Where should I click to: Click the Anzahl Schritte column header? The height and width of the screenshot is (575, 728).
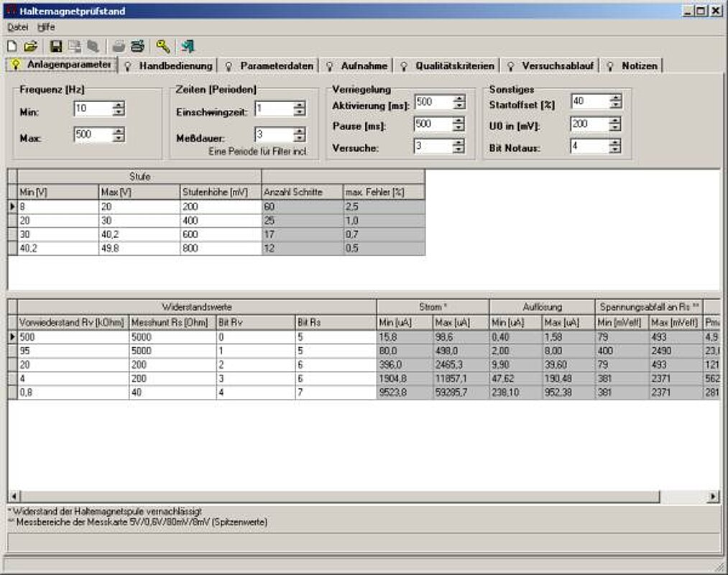pos(303,192)
